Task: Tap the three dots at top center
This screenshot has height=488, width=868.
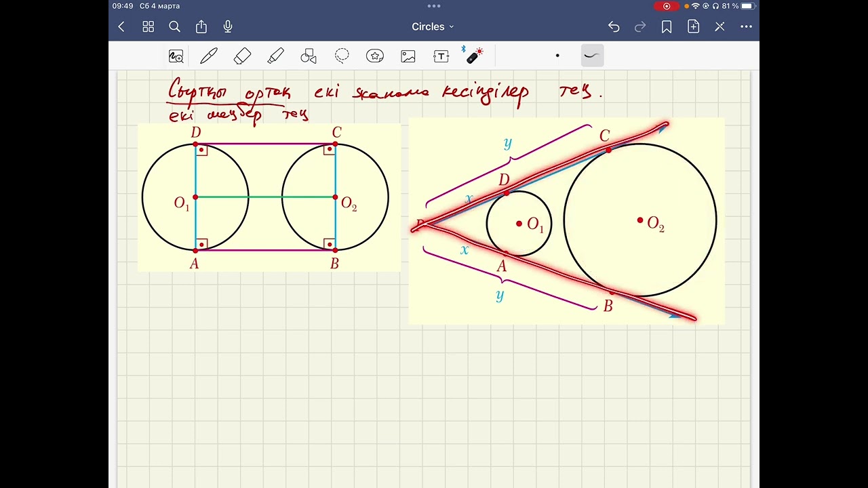Action: coord(434,5)
